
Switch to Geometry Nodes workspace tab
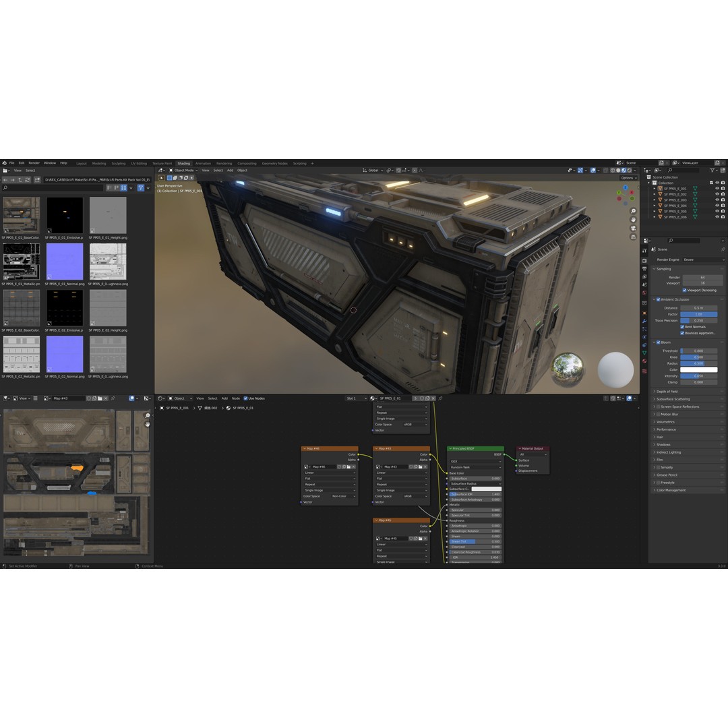click(x=274, y=163)
